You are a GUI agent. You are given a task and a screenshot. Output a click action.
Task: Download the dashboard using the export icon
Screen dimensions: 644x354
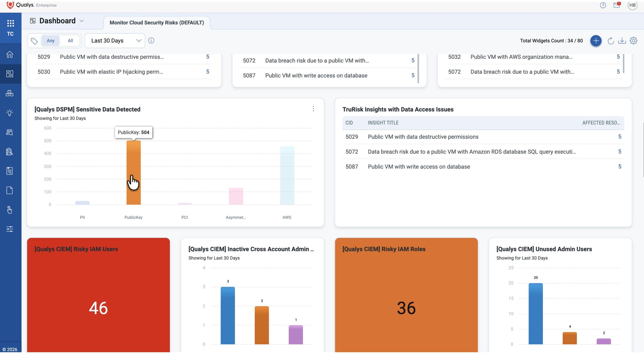point(622,41)
